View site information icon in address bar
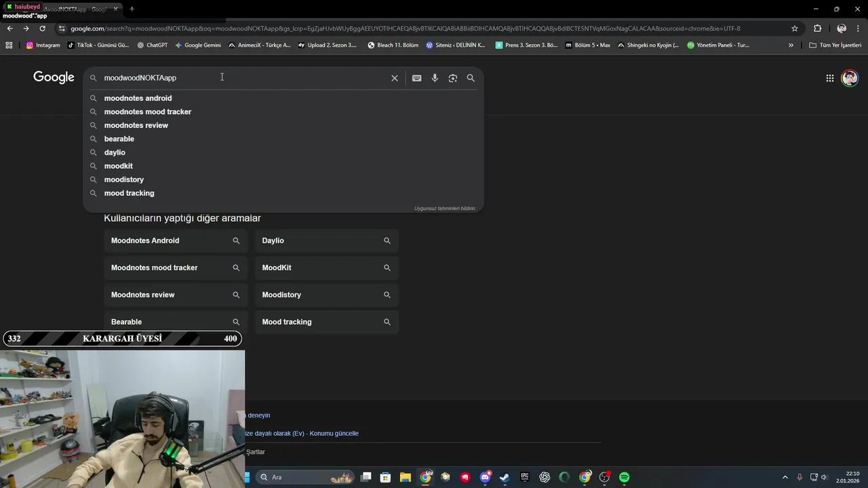The image size is (868, 488). click(x=62, y=28)
